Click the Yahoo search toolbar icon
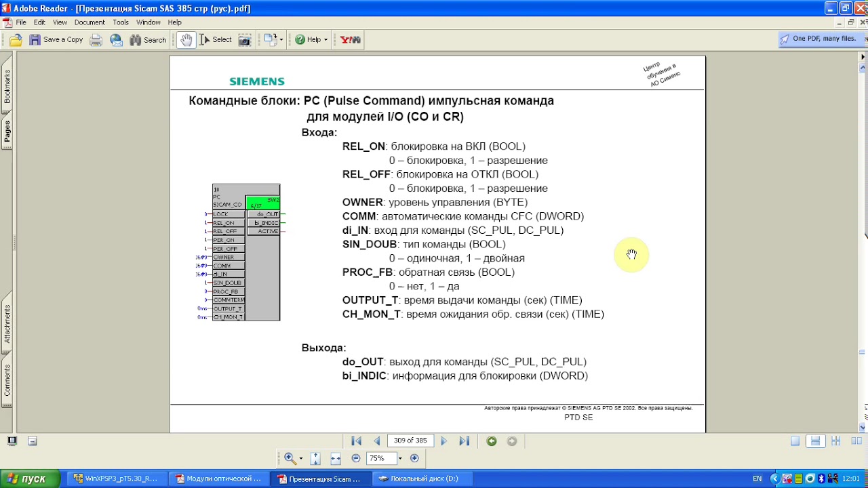 (351, 40)
